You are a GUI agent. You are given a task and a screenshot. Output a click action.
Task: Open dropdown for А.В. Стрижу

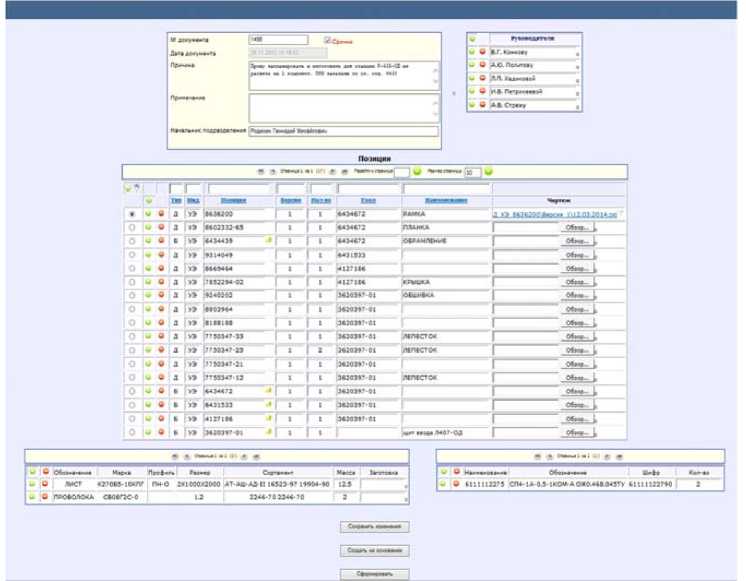pos(578,106)
